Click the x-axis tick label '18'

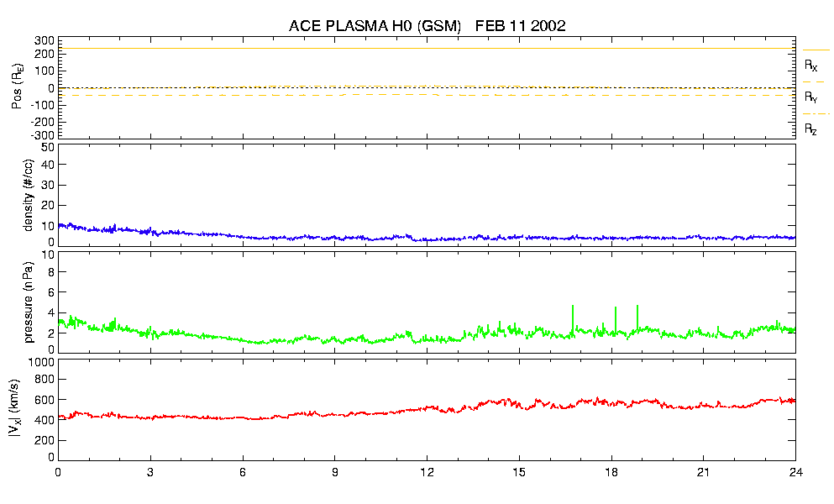click(x=611, y=472)
